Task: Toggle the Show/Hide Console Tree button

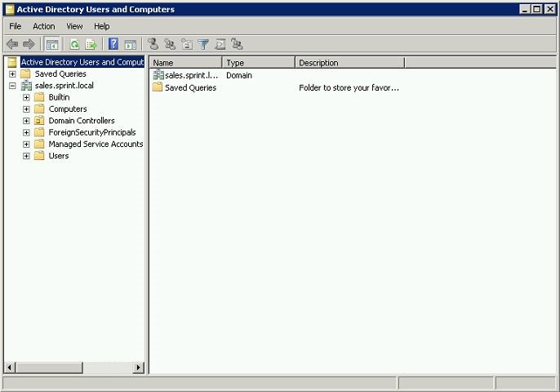Action: coord(52,44)
